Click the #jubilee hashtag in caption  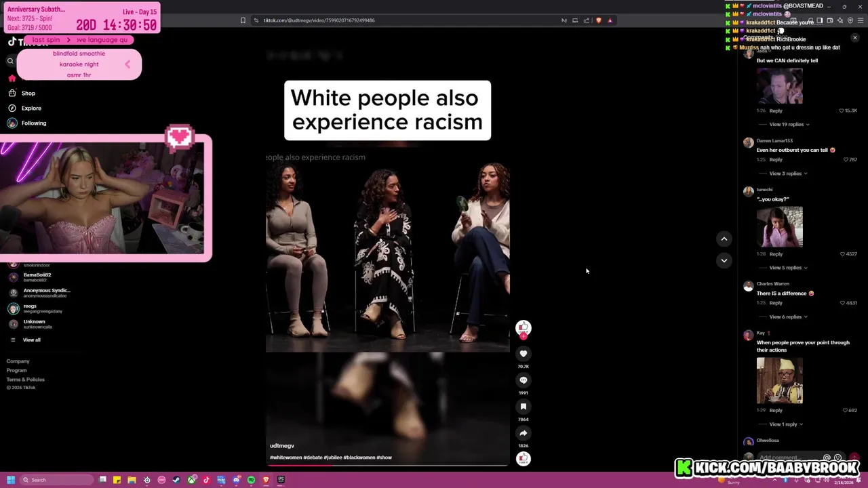click(x=332, y=457)
